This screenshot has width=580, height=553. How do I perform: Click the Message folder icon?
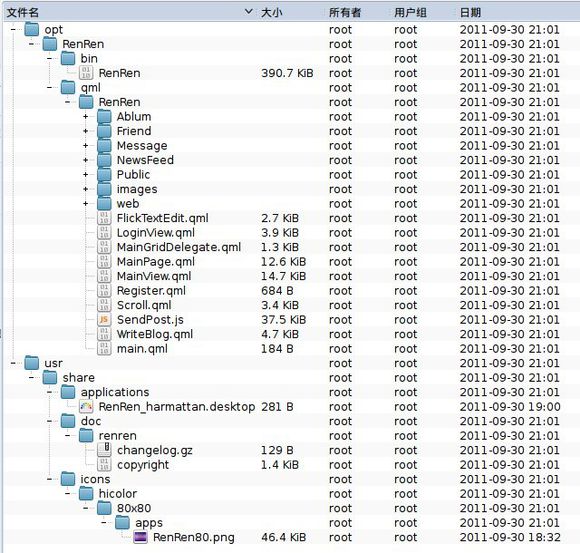104,145
